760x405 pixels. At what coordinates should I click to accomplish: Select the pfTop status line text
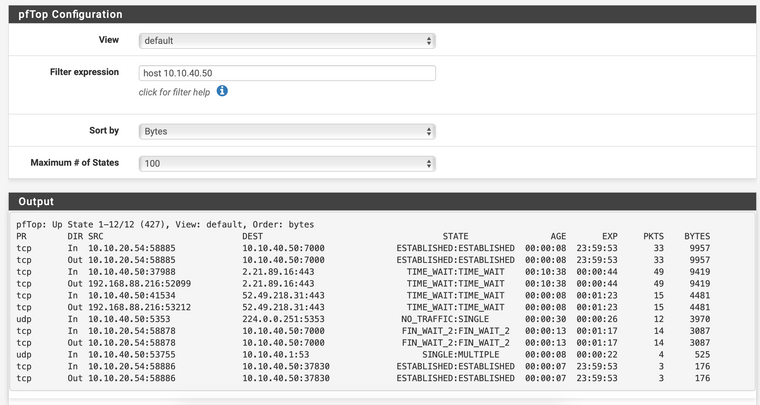[165, 224]
